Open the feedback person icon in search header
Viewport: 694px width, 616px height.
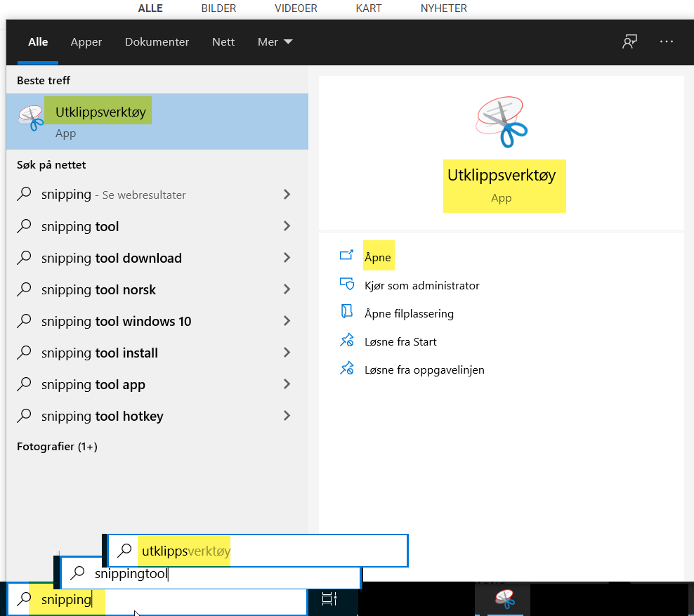coord(629,41)
